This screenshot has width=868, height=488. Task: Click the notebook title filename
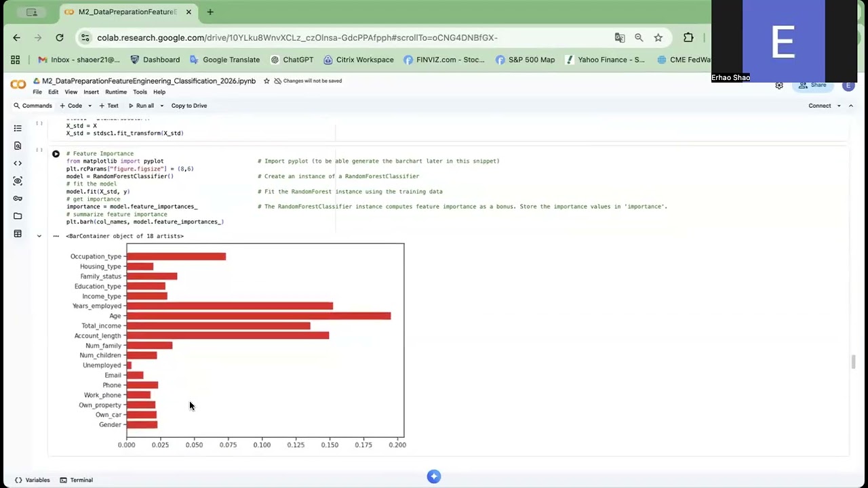(x=149, y=81)
